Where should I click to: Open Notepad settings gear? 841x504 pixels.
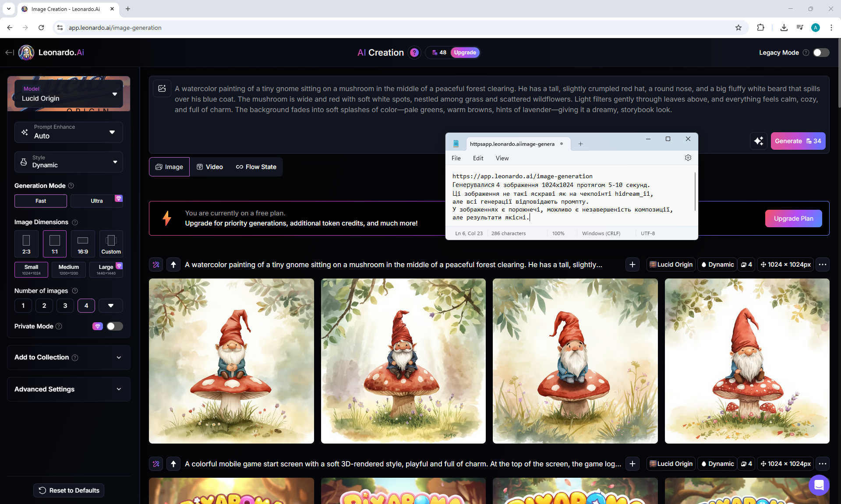pyautogui.click(x=688, y=158)
